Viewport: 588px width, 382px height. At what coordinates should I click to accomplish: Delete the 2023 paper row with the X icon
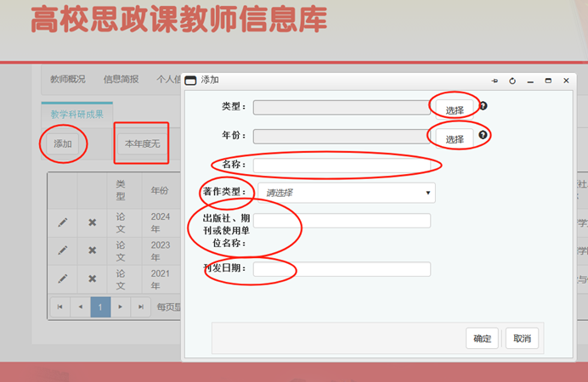coord(93,250)
